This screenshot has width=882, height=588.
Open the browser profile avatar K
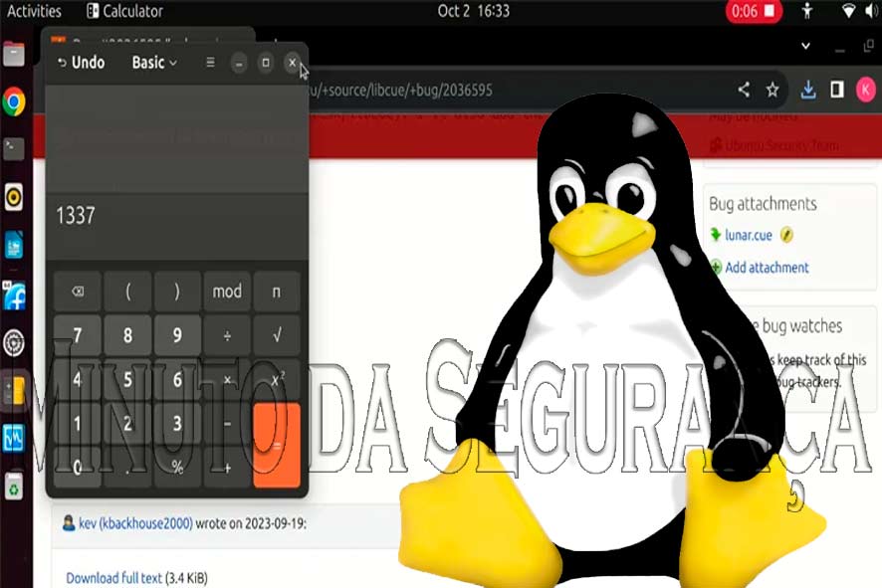click(x=866, y=90)
